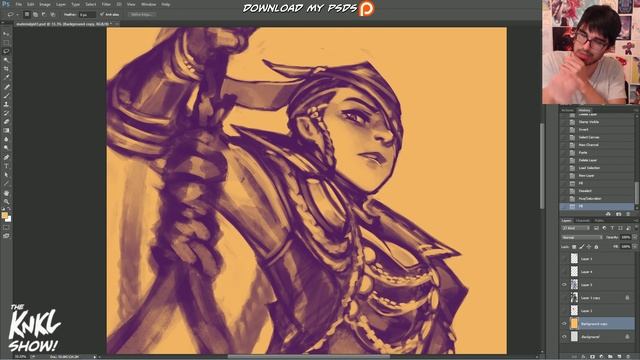The image size is (640, 360).
Task: Click the Refine Edge button
Action: (x=141, y=14)
